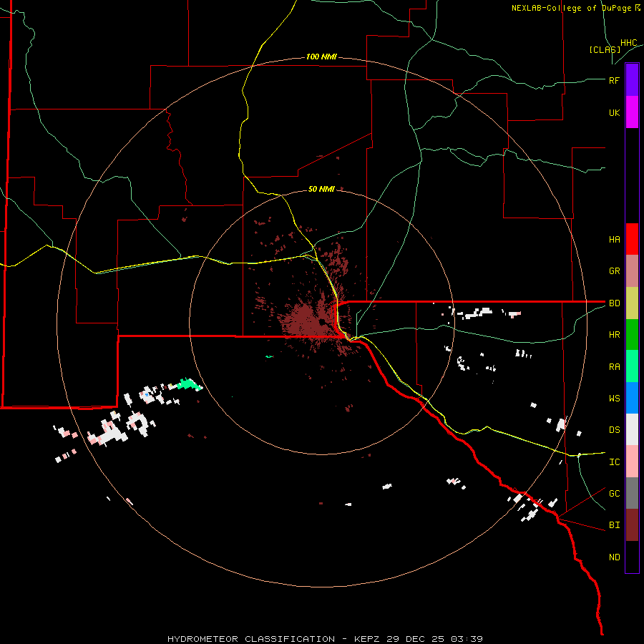
Task: Click the HA legend label
Action: [x=614, y=239]
